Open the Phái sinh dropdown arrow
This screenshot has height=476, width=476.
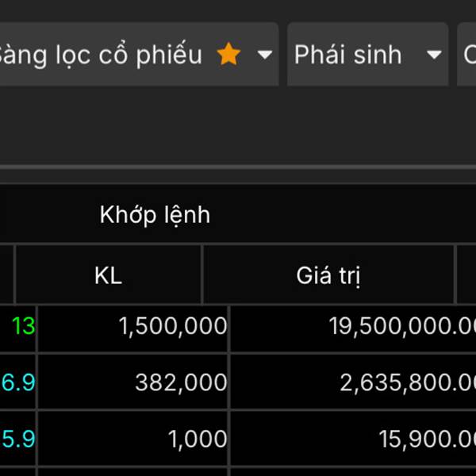(434, 55)
